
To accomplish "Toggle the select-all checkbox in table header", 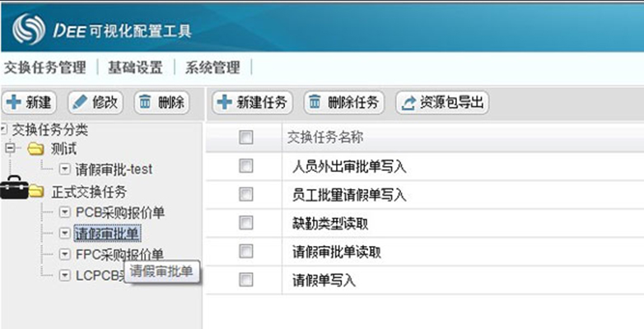I will [245, 138].
